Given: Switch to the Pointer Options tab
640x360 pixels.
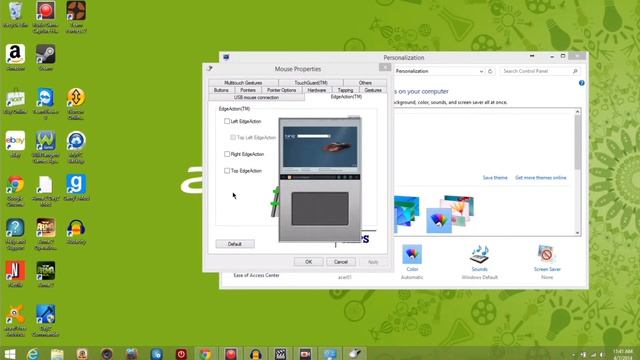Looking at the screenshot, I should [281, 90].
